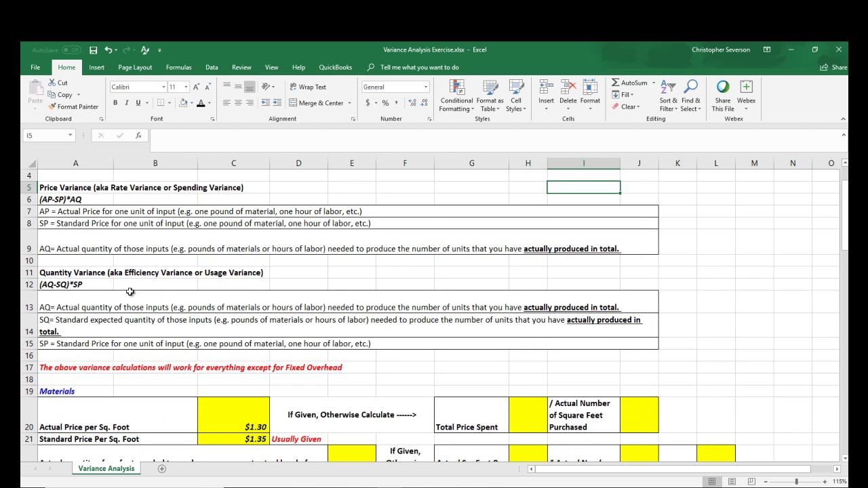Open the File menu tab

pyautogui.click(x=35, y=67)
